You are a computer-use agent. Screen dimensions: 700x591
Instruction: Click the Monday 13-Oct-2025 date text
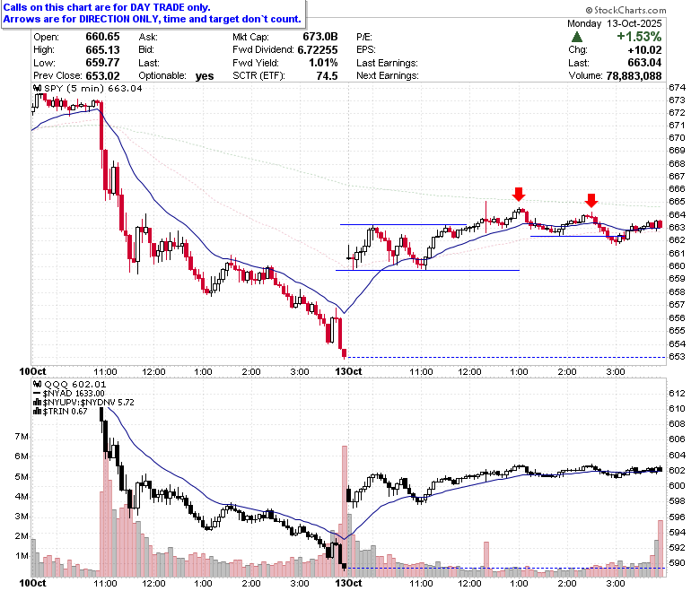[614, 23]
